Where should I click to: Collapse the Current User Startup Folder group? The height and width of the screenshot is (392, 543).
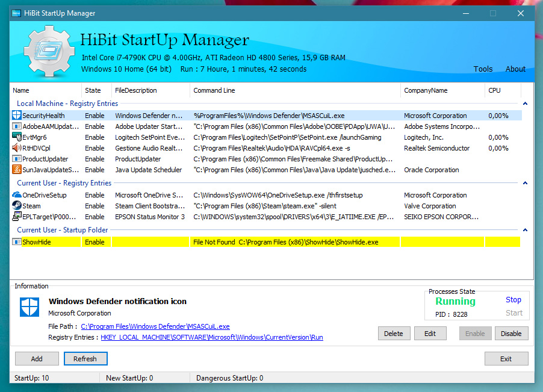[525, 230]
